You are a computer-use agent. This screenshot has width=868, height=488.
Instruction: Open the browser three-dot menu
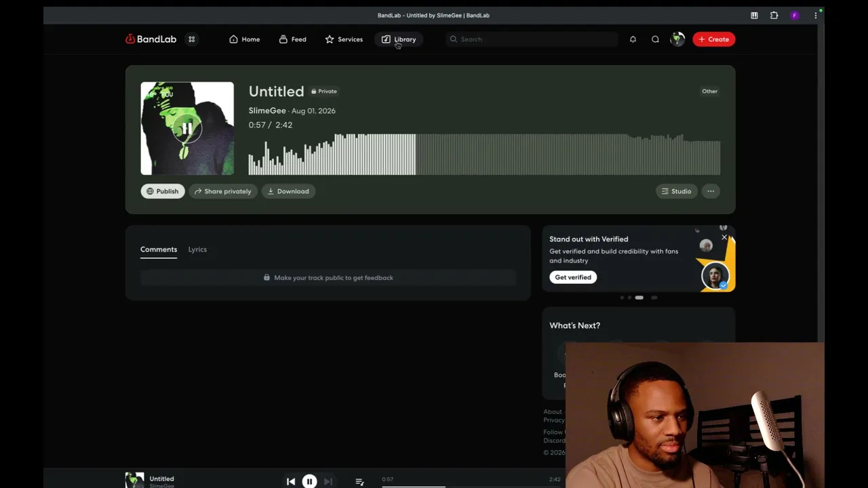(815, 15)
